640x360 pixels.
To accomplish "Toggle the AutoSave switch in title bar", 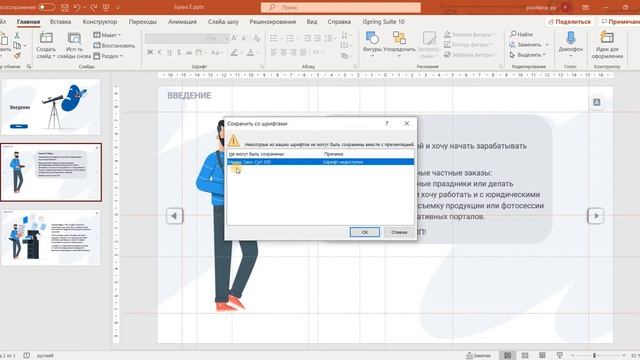I will 47,7.
